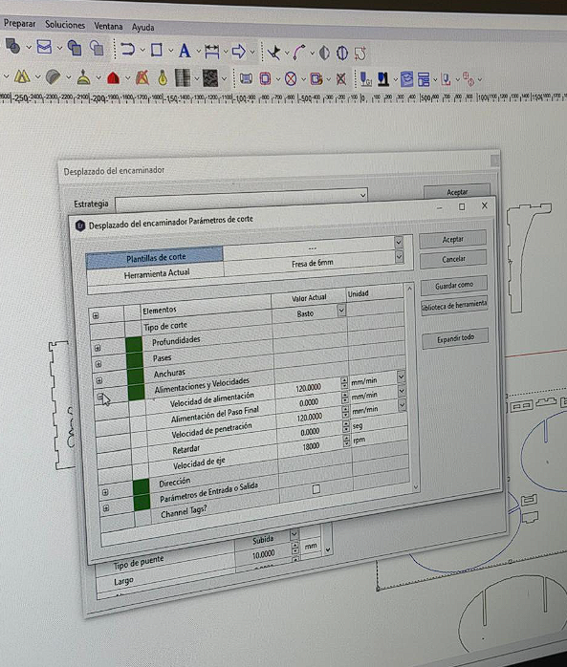Collapse Alimentaciones y Velocidades section
The height and width of the screenshot is (667, 567).
point(100,396)
